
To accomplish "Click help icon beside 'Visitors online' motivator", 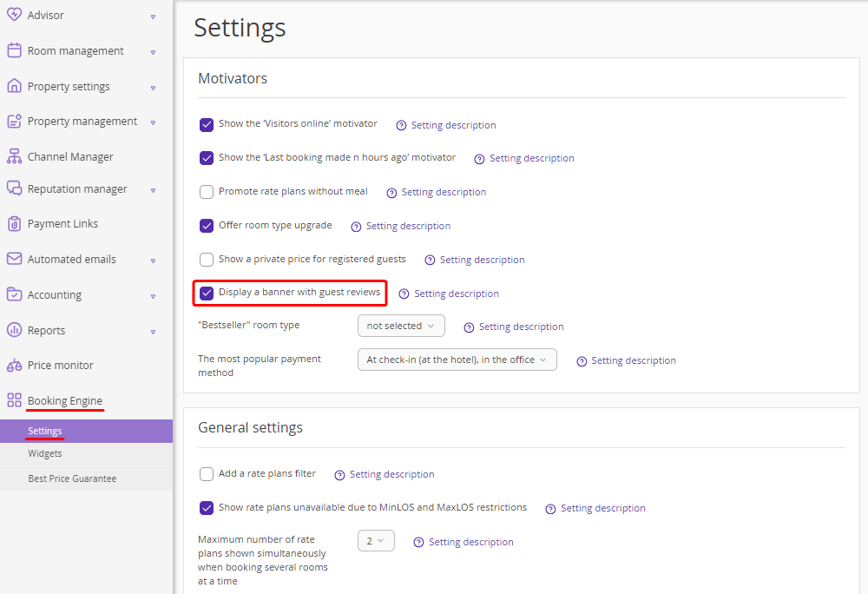I will (x=401, y=126).
